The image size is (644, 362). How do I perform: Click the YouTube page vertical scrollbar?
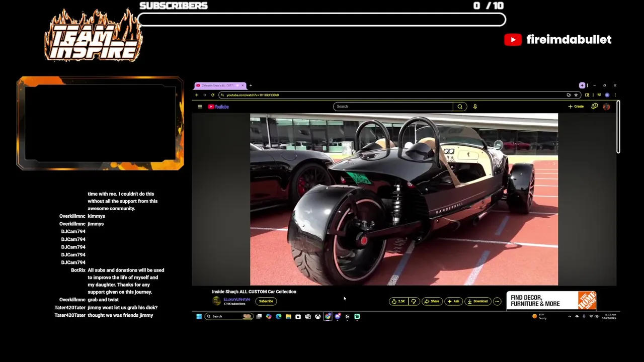[x=618, y=127]
